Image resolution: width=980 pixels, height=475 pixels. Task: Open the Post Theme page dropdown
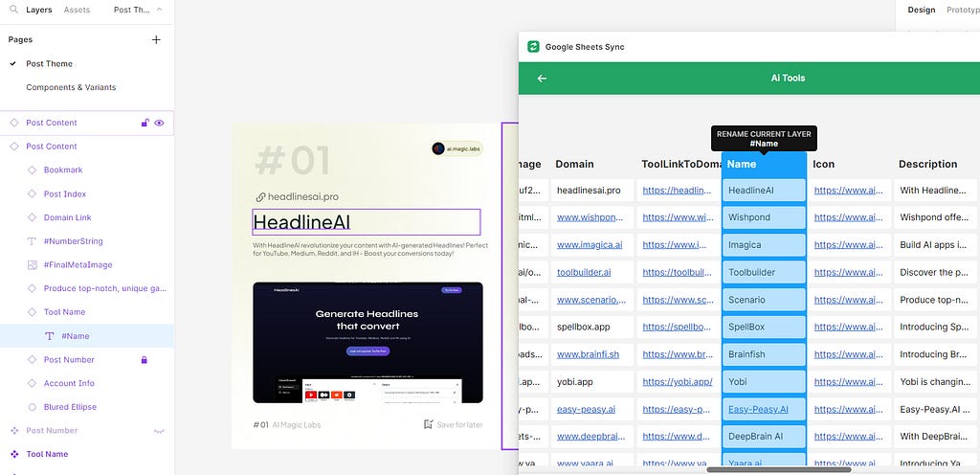132,10
